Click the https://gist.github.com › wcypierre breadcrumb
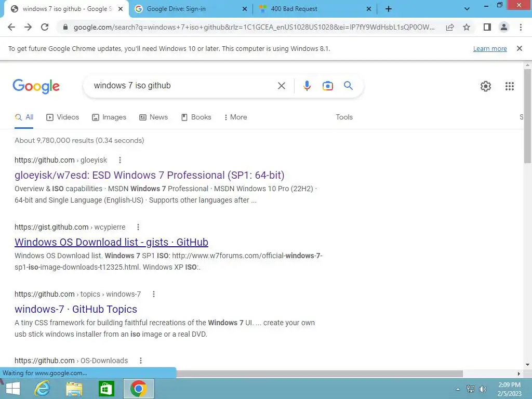 pos(70,227)
